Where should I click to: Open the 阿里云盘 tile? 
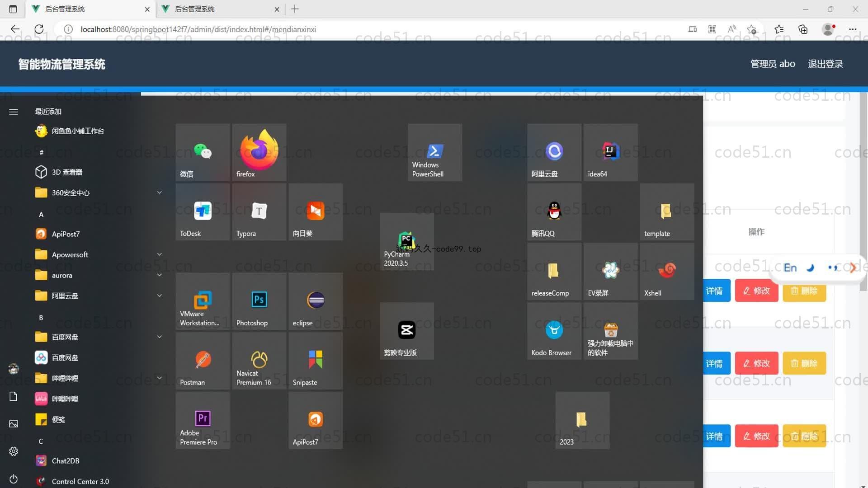554,152
